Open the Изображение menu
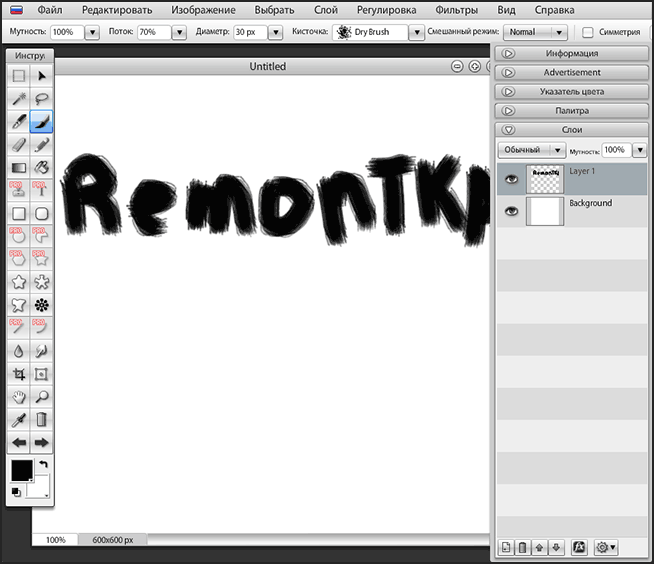 (x=203, y=10)
